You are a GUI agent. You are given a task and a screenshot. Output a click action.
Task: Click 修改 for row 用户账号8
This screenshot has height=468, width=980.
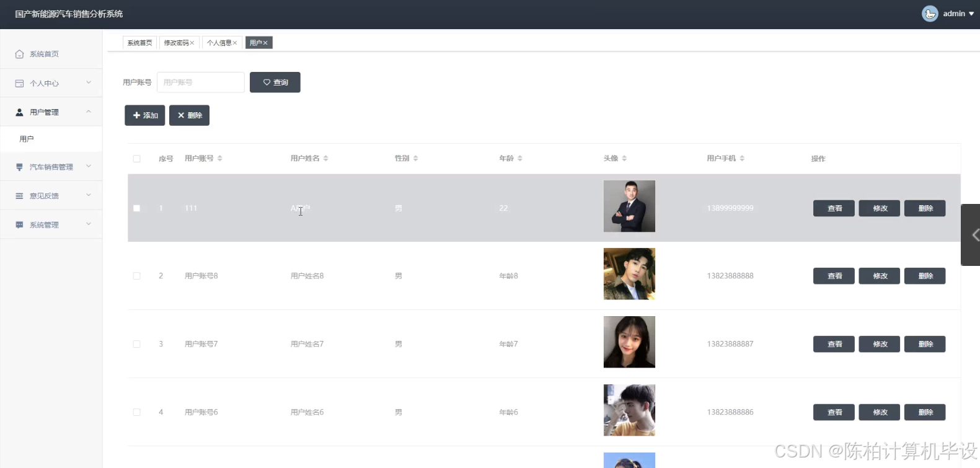[x=880, y=276]
